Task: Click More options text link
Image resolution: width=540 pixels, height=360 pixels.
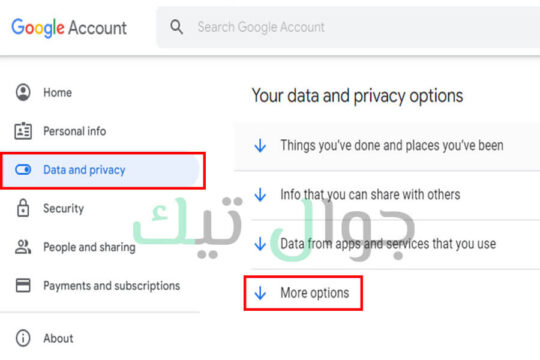Action: click(x=315, y=293)
